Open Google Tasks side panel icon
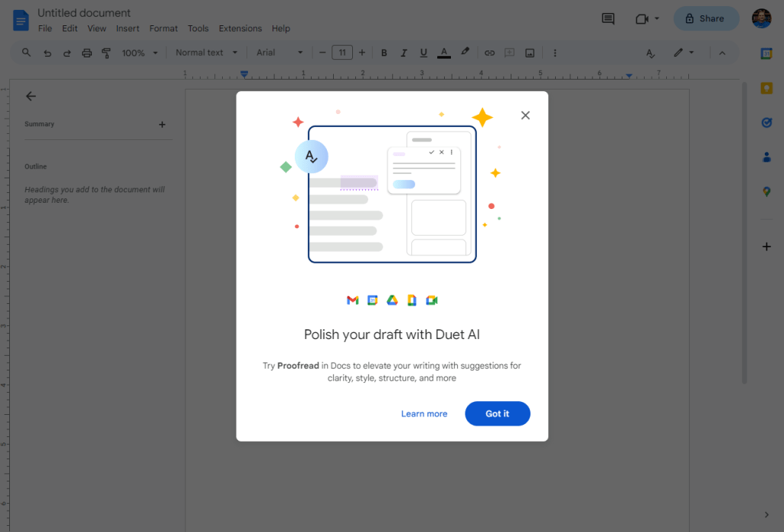Viewport: 784px width, 532px height. pos(766,122)
